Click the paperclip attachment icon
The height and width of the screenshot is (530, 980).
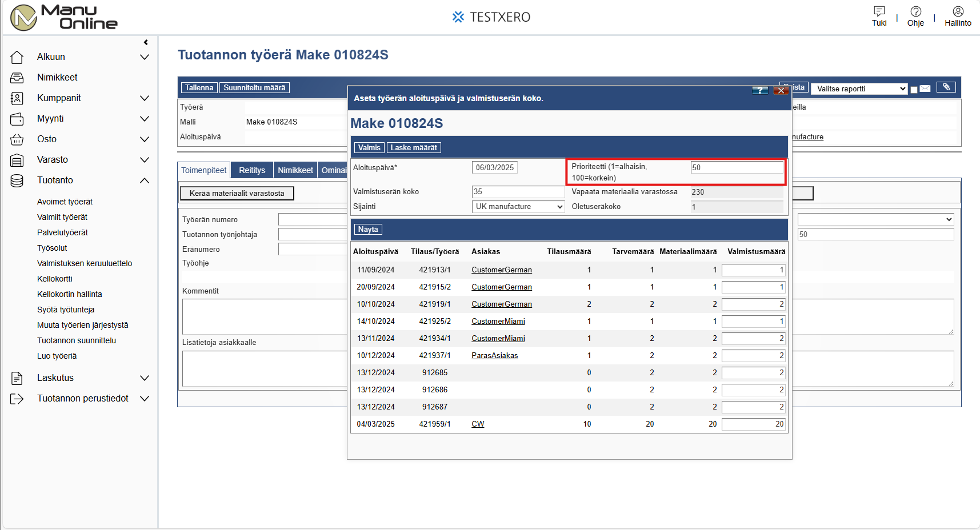[x=946, y=87]
